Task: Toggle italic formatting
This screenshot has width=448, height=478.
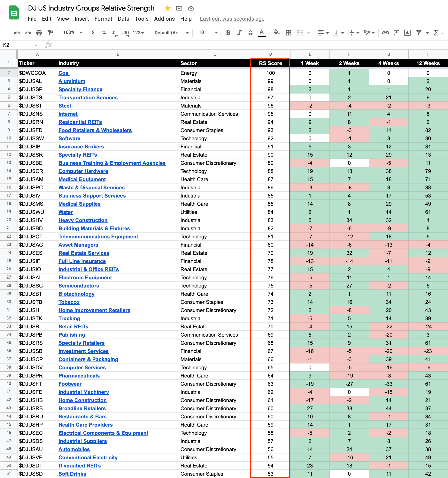Action: pyautogui.click(x=239, y=33)
